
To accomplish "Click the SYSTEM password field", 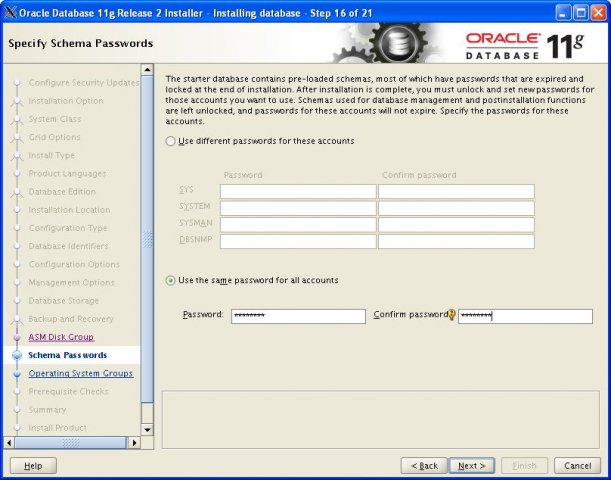I will (x=298, y=208).
